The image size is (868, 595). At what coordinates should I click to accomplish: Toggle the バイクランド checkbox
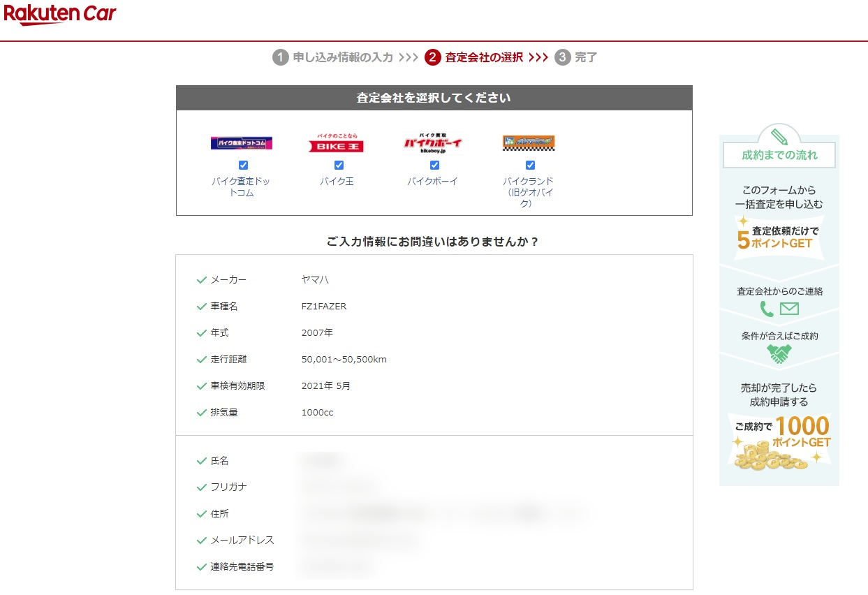point(530,166)
